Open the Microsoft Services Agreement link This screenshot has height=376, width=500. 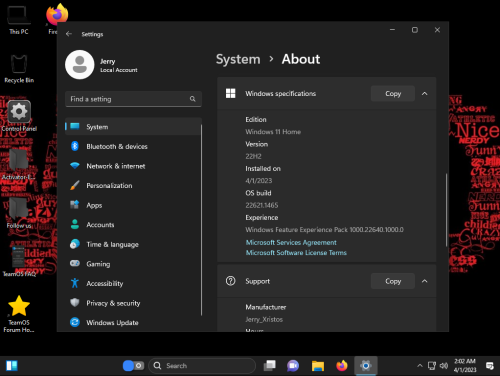click(x=291, y=242)
